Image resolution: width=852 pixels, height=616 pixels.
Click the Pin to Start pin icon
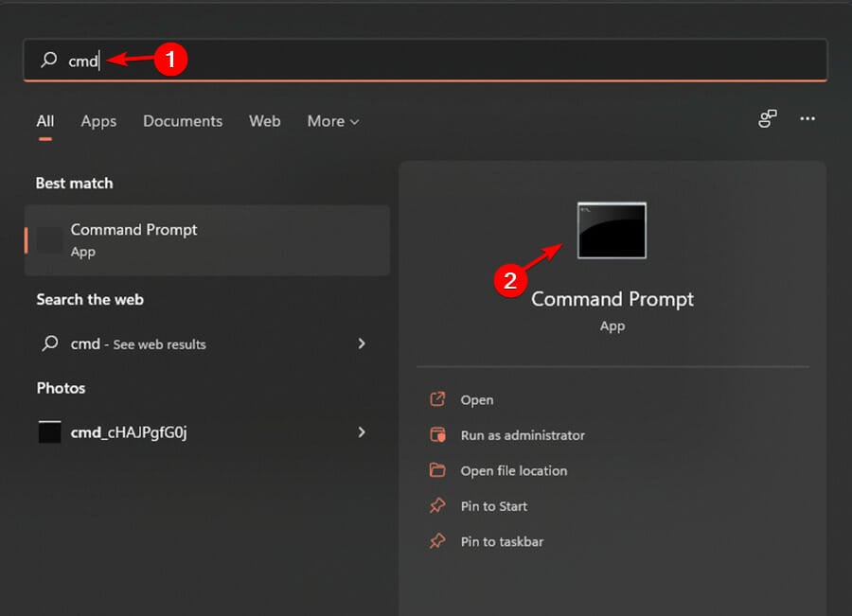pyautogui.click(x=437, y=505)
